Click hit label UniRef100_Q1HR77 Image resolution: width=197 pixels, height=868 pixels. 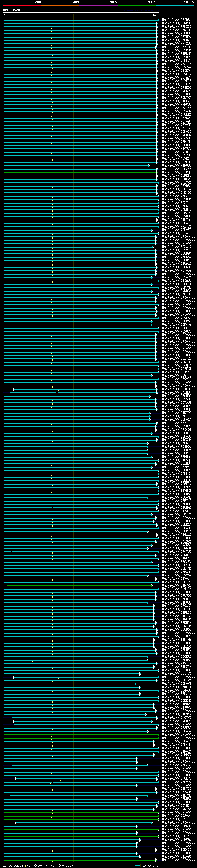click(176, 755)
